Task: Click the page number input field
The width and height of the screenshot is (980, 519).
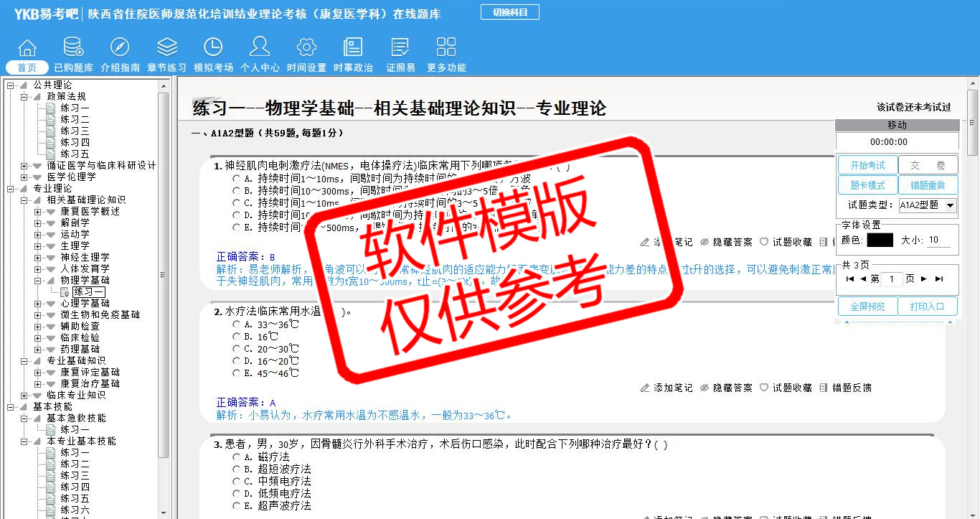Action: coord(890,279)
